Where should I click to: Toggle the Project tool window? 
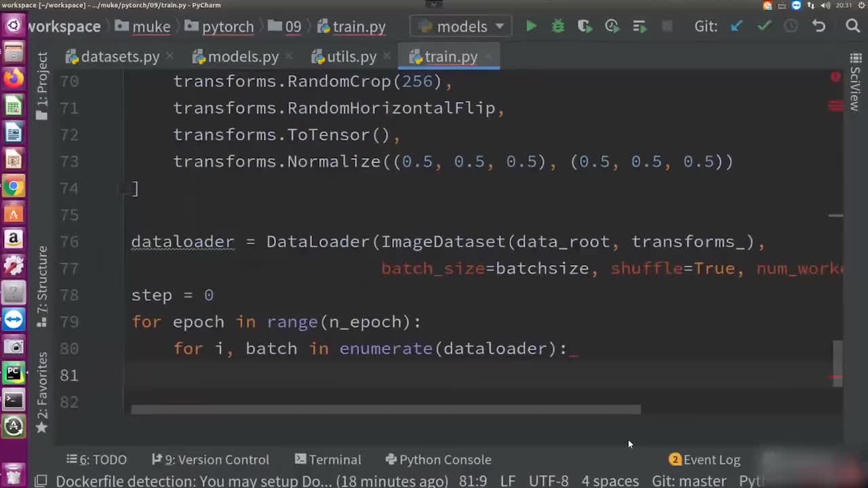click(42, 85)
